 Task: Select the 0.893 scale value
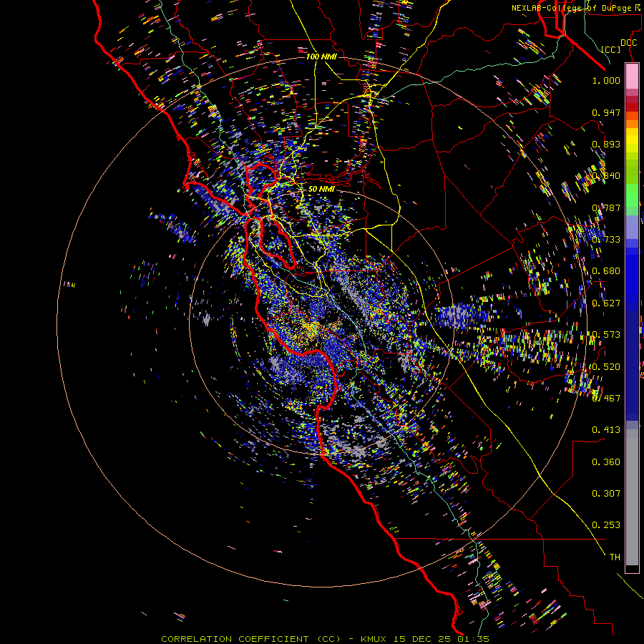pyautogui.click(x=606, y=144)
